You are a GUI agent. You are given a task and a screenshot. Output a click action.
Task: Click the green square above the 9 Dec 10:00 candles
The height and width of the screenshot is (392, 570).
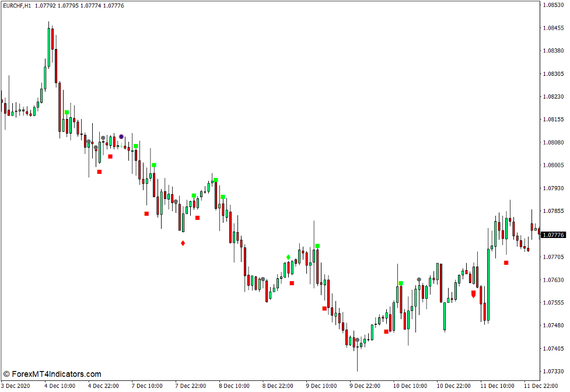click(316, 247)
